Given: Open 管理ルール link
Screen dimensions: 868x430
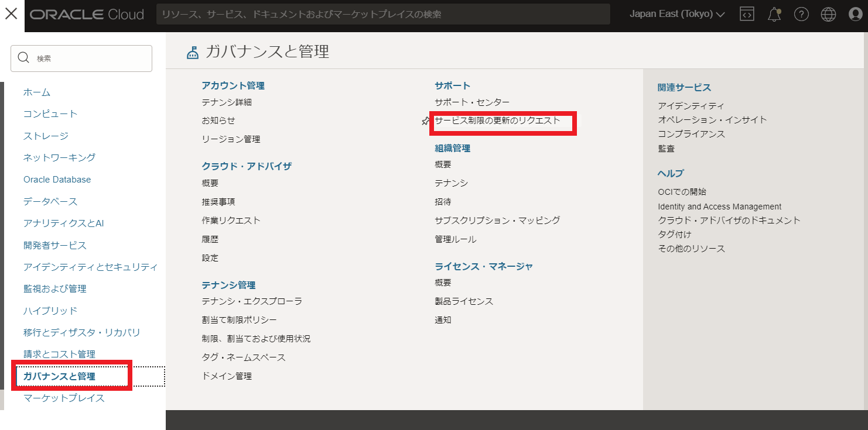Looking at the screenshot, I should click(455, 239).
